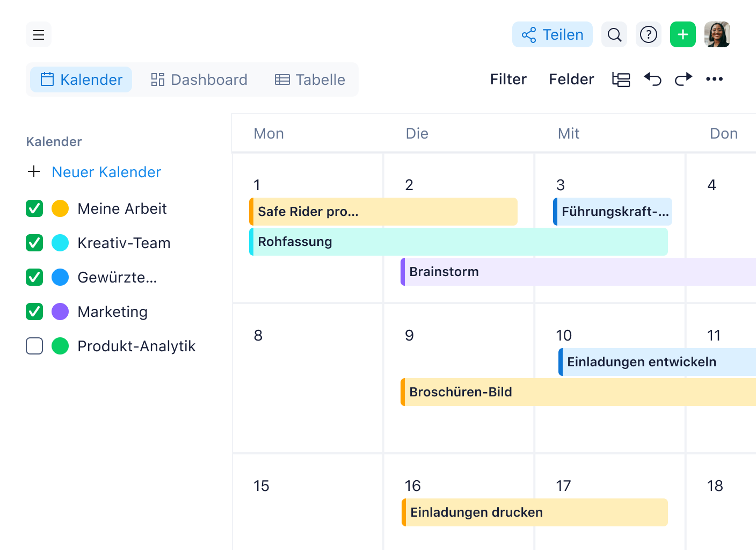Click Mit column header
Viewport: 756px width, 550px height.
click(x=569, y=133)
